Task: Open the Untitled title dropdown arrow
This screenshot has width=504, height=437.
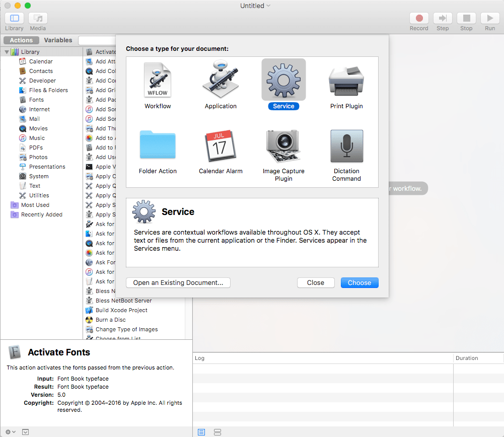Action: 268,6
